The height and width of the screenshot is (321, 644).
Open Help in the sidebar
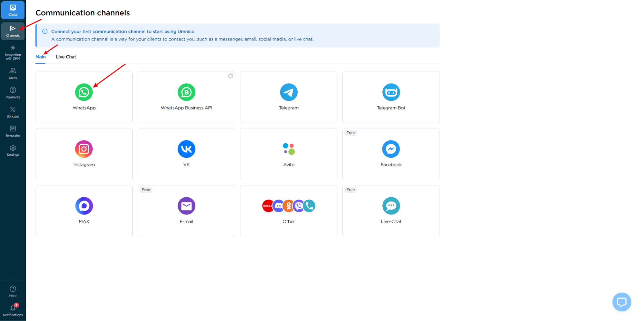pyautogui.click(x=13, y=291)
